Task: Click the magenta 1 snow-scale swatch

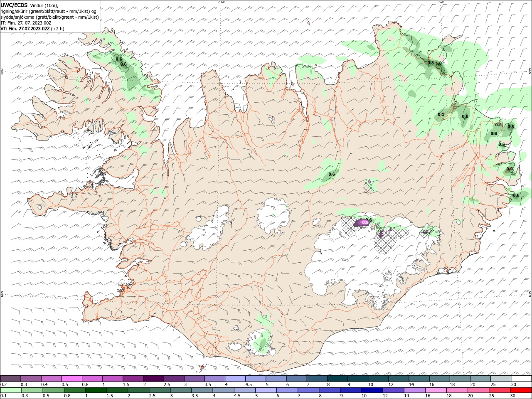Action: pyautogui.click(x=113, y=378)
